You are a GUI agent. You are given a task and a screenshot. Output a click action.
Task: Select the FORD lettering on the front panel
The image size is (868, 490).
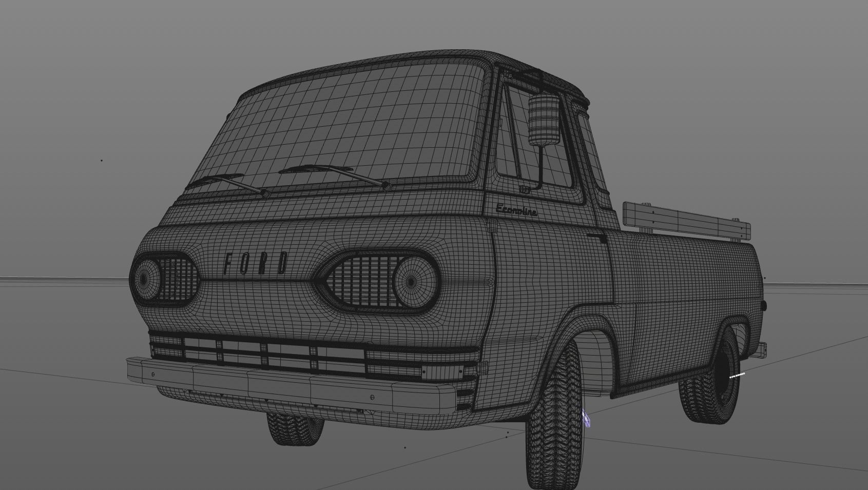[x=256, y=263]
